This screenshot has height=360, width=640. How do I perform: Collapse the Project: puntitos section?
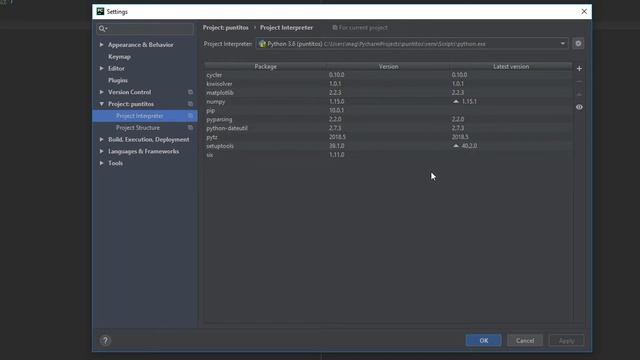[x=101, y=104]
